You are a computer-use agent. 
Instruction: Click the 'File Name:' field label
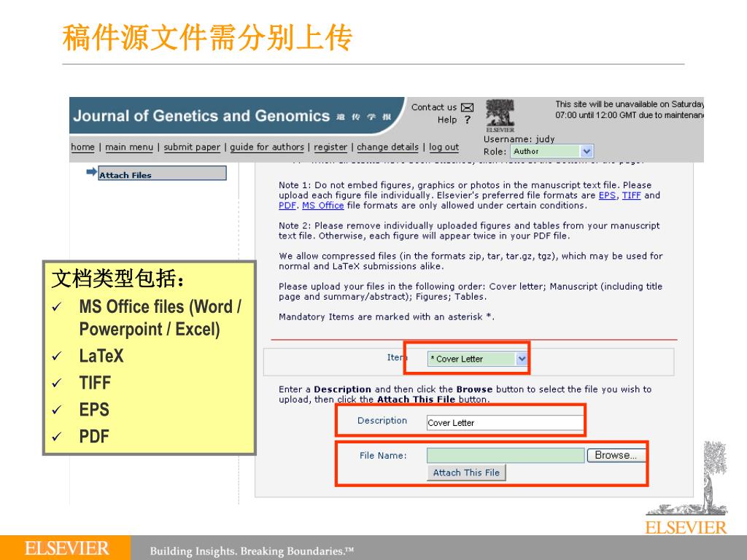383,456
